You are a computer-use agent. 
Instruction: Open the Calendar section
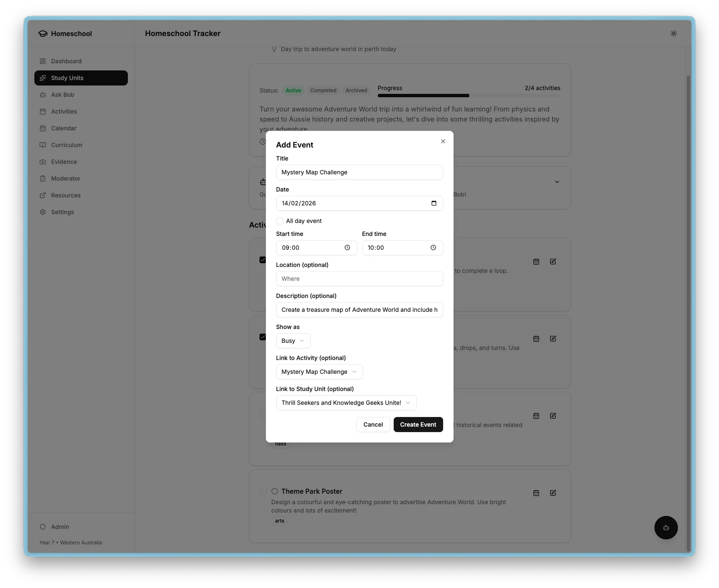pos(64,128)
